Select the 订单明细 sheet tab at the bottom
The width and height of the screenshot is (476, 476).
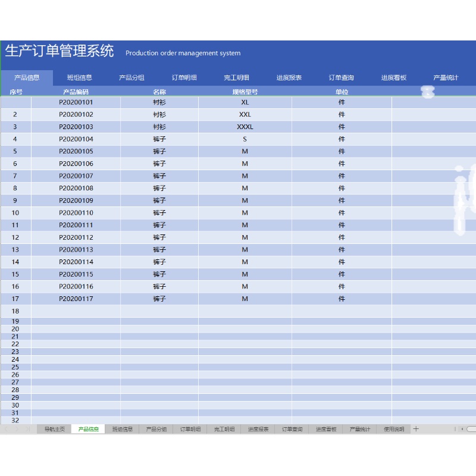coord(189,428)
